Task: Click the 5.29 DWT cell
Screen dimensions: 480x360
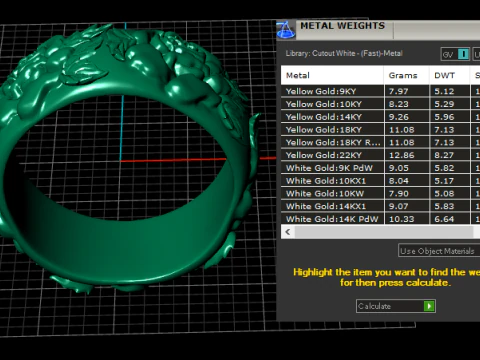Action: 449,104
